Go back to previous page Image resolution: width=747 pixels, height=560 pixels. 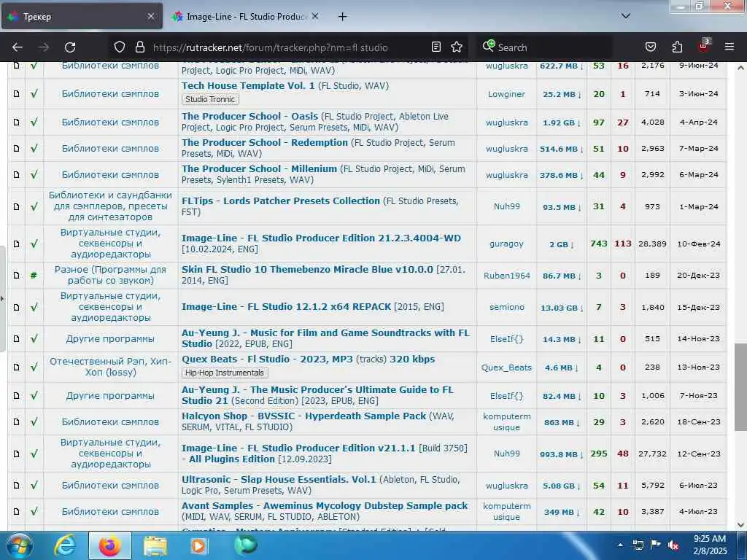(18, 47)
